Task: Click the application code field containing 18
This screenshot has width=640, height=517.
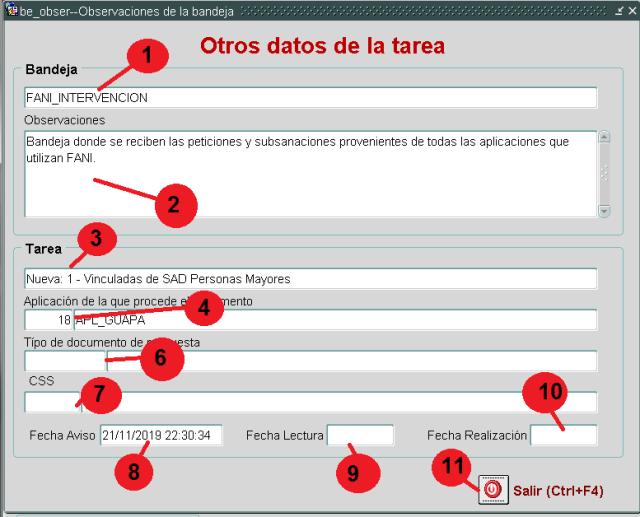Action: coord(48,320)
